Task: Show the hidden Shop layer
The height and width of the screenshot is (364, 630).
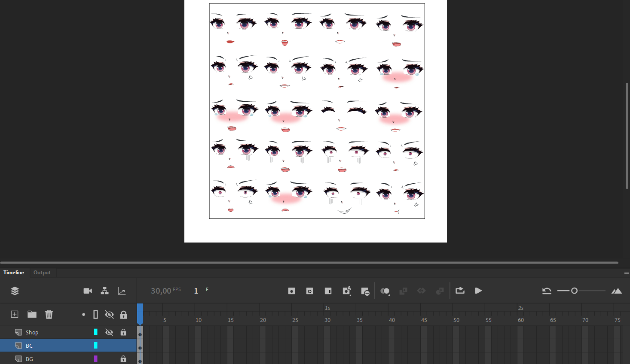Action: [x=109, y=332]
